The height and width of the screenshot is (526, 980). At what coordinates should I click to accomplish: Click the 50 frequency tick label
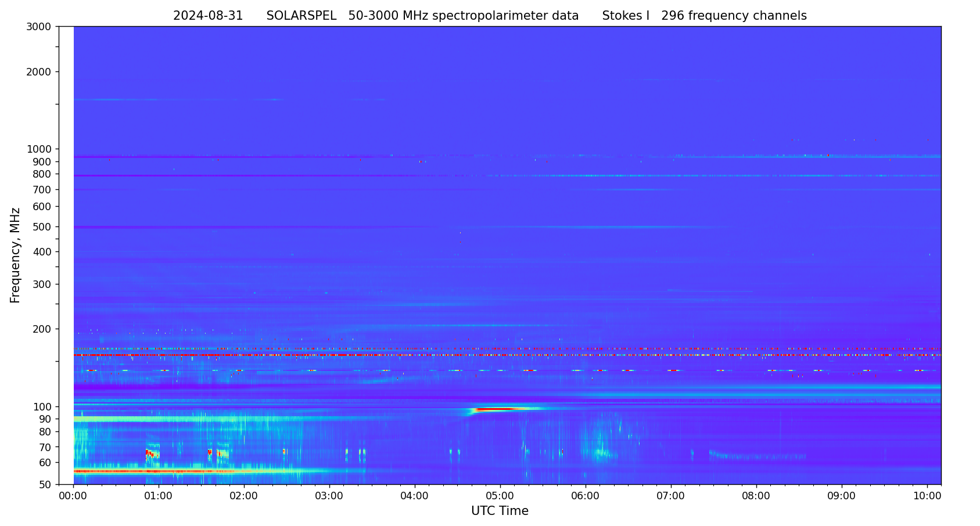click(45, 484)
